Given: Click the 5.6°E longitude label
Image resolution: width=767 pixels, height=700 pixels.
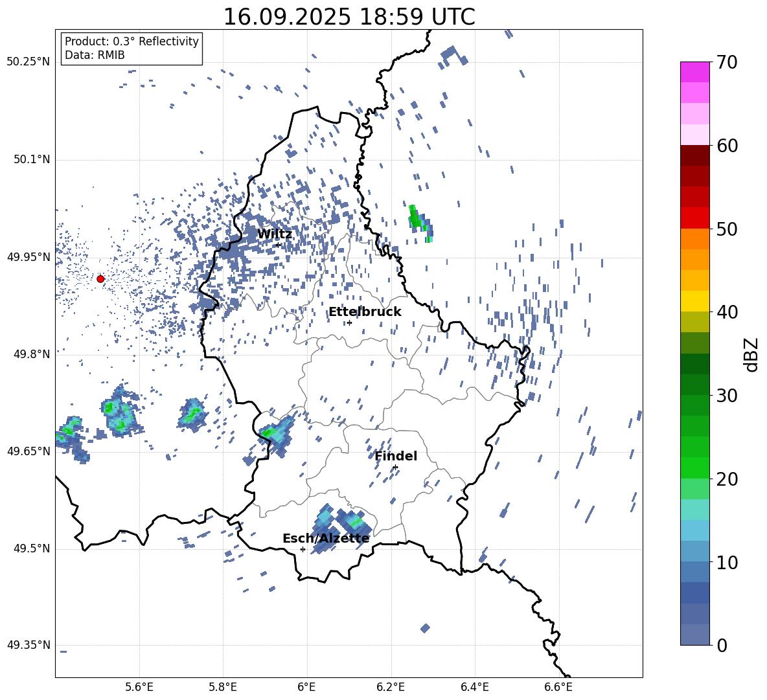Looking at the screenshot, I should pyautogui.click(x=139, y=687).
